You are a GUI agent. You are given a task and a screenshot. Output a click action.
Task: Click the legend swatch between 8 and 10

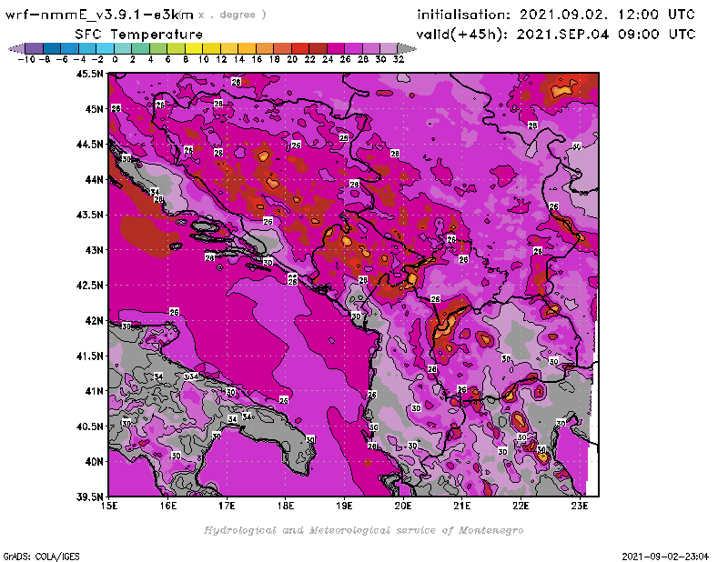tap(194, 48)
